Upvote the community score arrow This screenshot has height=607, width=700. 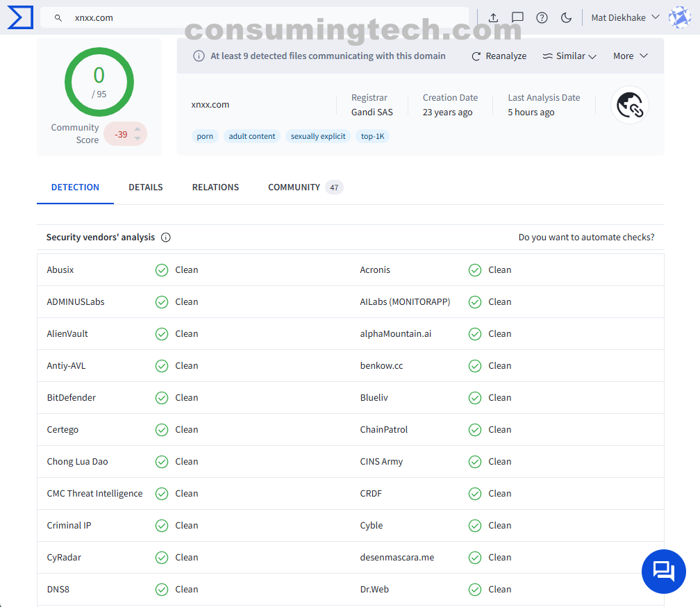coord(137,129)
